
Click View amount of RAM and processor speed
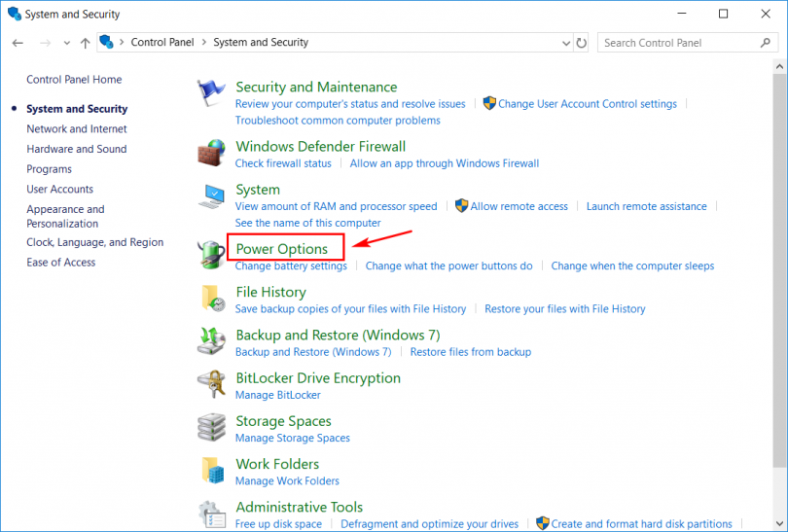[337, 206]
